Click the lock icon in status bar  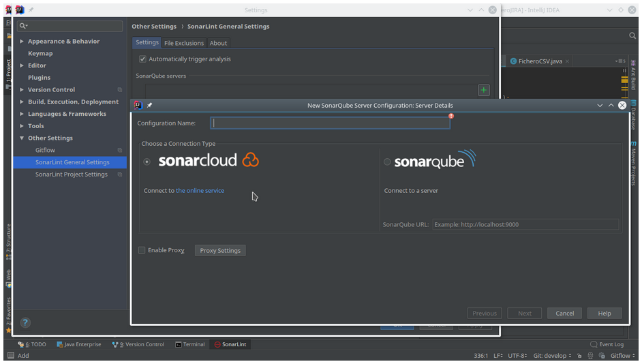click(579, 356)
